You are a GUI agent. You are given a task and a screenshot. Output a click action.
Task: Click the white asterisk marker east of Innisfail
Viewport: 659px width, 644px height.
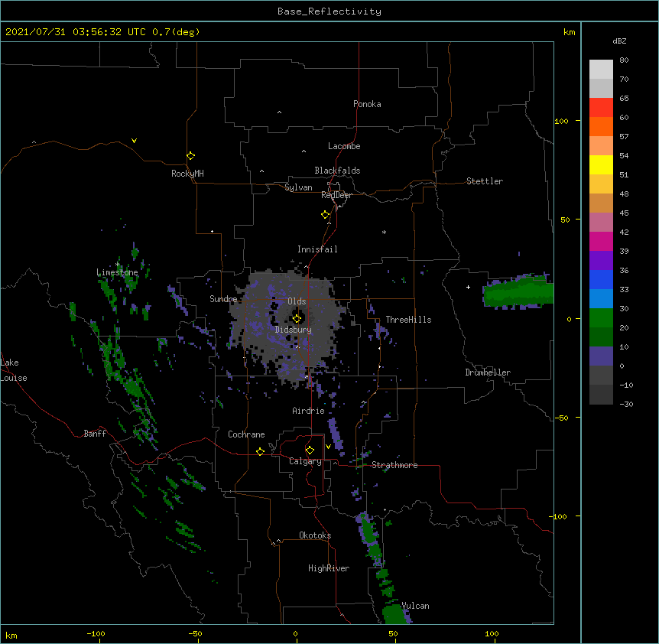click(x=384, y=232)
